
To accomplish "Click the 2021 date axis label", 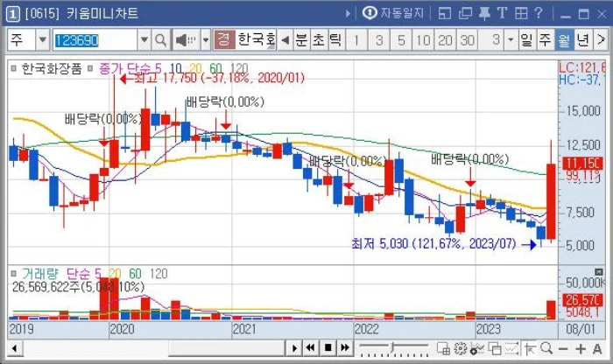I will click(x=244, y=329).
